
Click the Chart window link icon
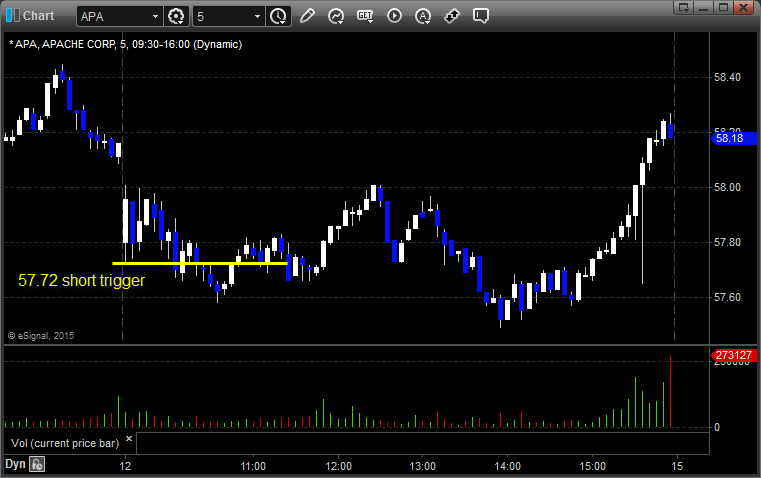(x=13, y=16)
